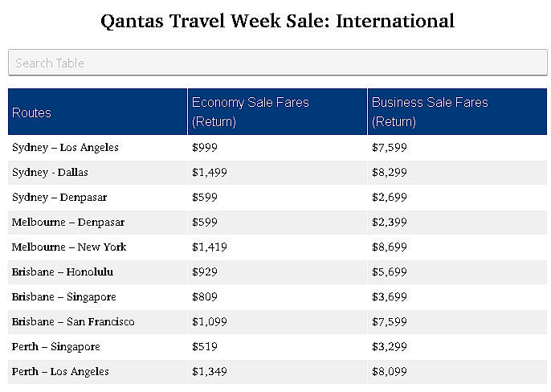Select the Perth – Singapore route
The height and width of the screenshot is (392, 551).
pos(56,347)
